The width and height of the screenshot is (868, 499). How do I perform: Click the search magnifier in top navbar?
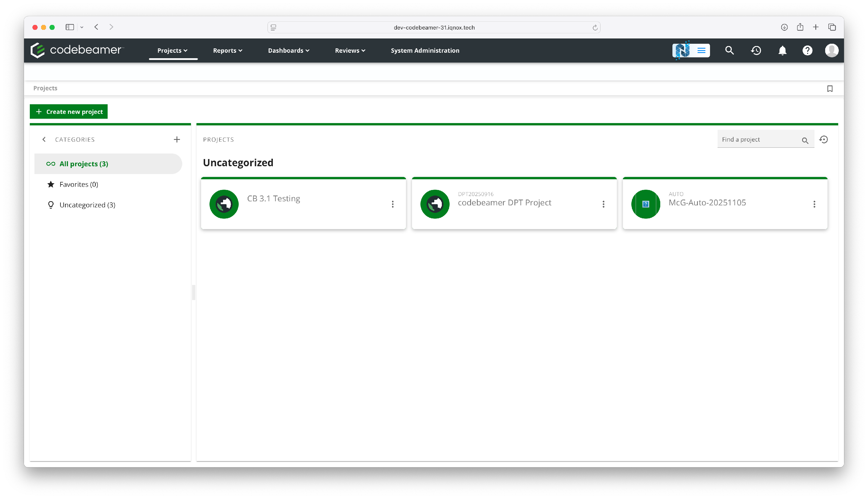(729, 50)
